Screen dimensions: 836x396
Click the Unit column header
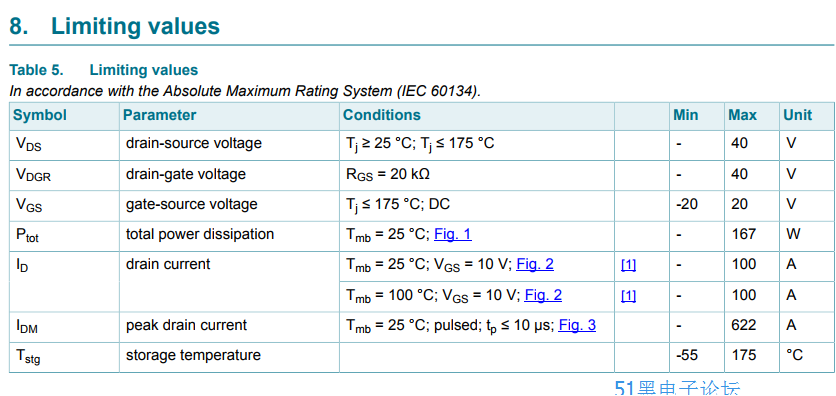pyautogui.click(x=798, y=115)
